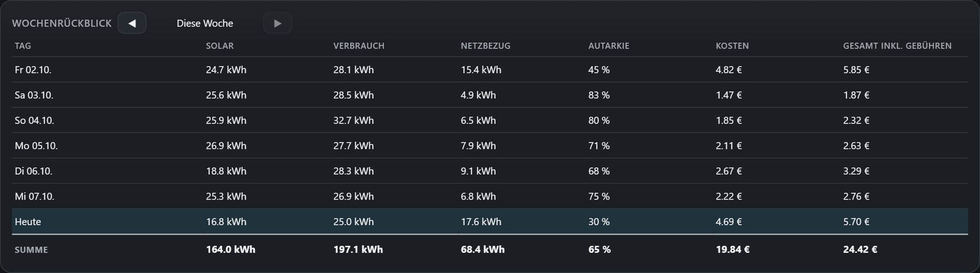Open the So 04.10. row
This screenshot has height=273, width=980.
point(490,120)
